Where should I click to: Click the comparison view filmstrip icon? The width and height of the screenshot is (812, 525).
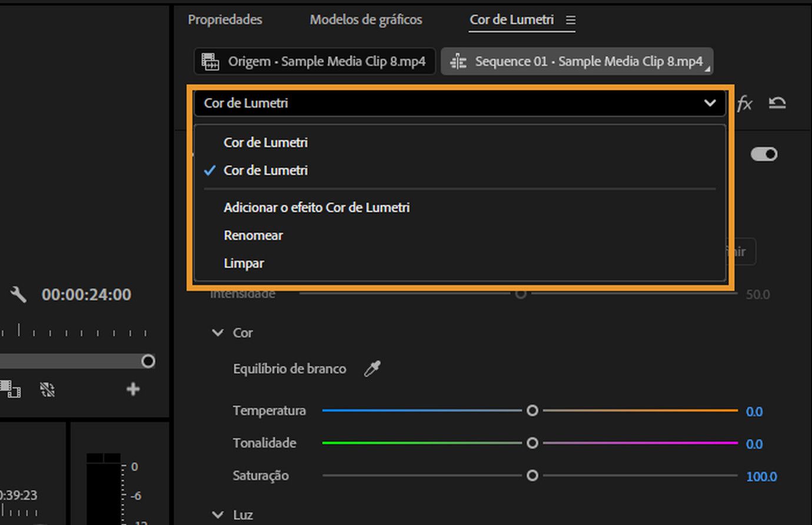click(11, 390)
